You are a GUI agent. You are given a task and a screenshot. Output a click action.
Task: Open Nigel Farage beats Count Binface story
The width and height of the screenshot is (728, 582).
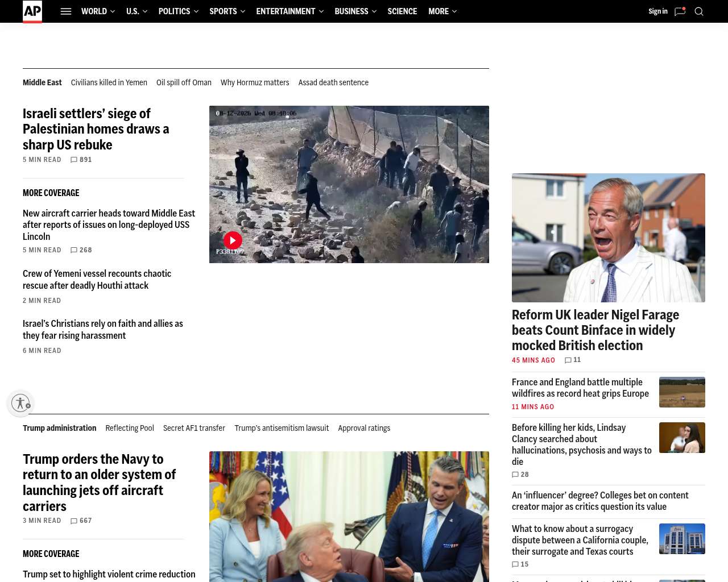595,330
